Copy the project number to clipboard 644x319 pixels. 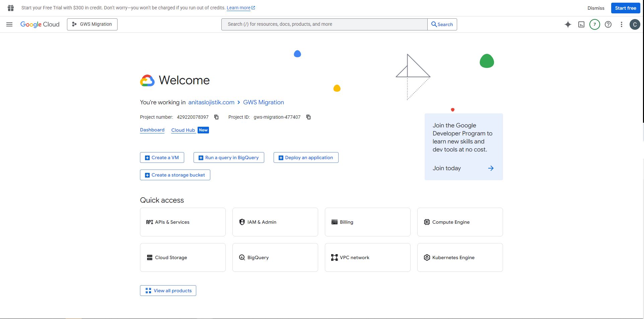pos(216,117)
